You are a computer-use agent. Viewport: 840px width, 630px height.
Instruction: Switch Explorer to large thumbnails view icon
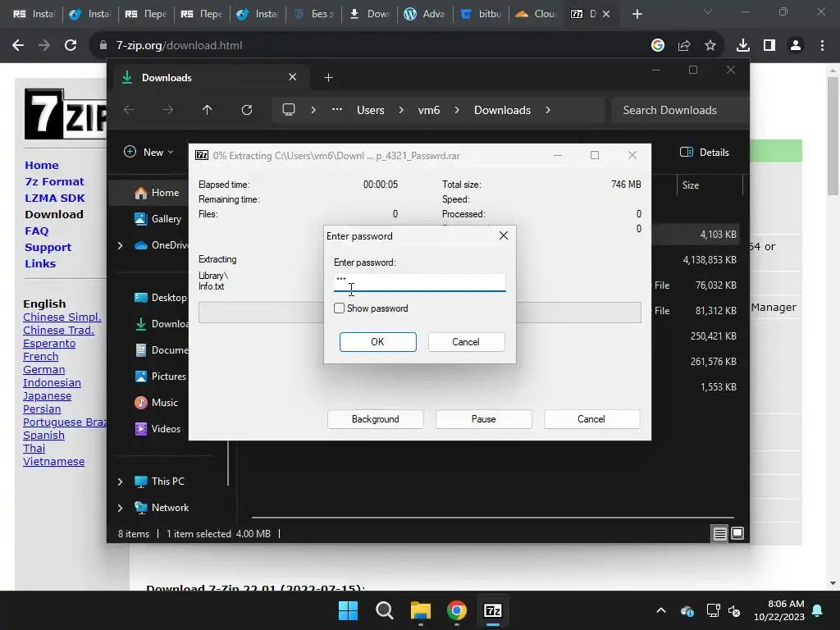pyautogui.click(x=737, y=533)
